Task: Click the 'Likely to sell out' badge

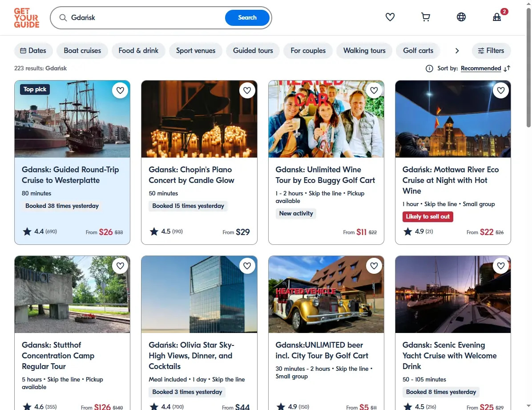Action: pos(427,217)
